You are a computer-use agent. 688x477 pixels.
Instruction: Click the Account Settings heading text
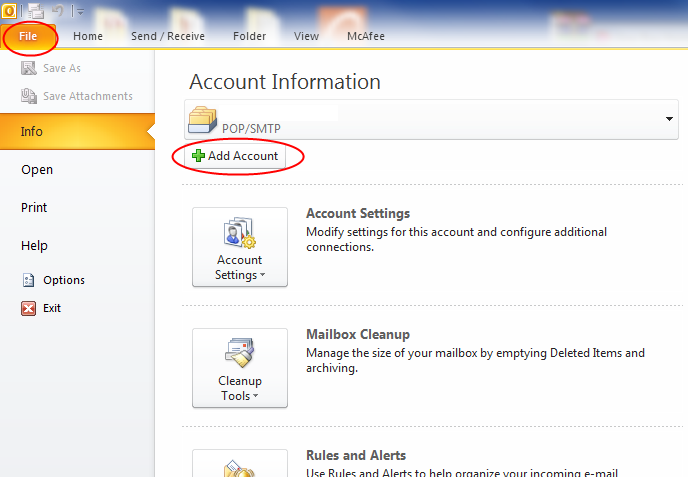point(358,213)
